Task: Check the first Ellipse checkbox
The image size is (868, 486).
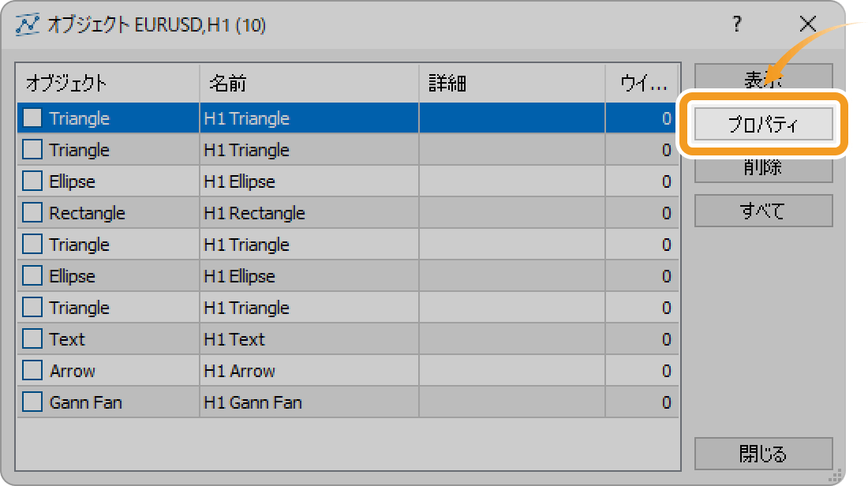Action: (32, 181)
